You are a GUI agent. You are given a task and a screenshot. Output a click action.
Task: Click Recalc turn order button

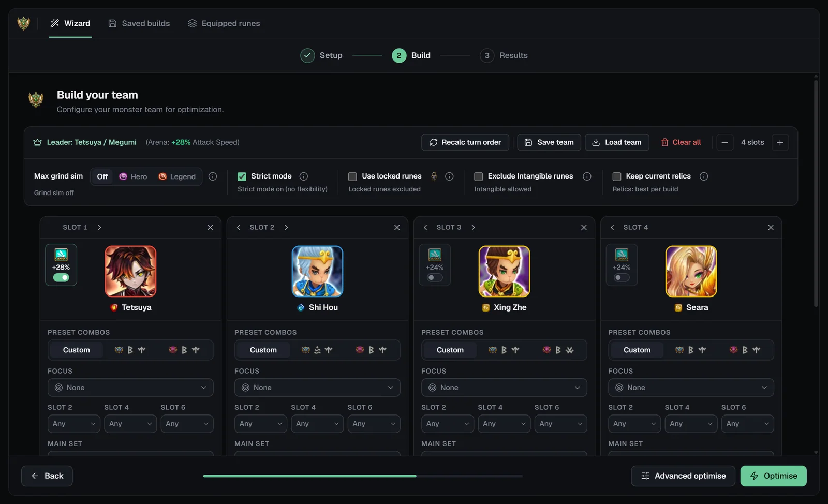(x=465, y=142)
